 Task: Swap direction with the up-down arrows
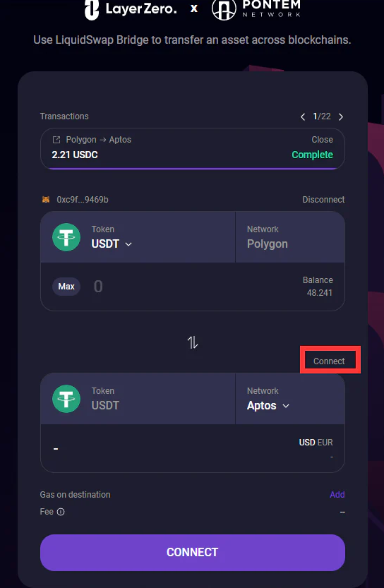coord(193,342)
